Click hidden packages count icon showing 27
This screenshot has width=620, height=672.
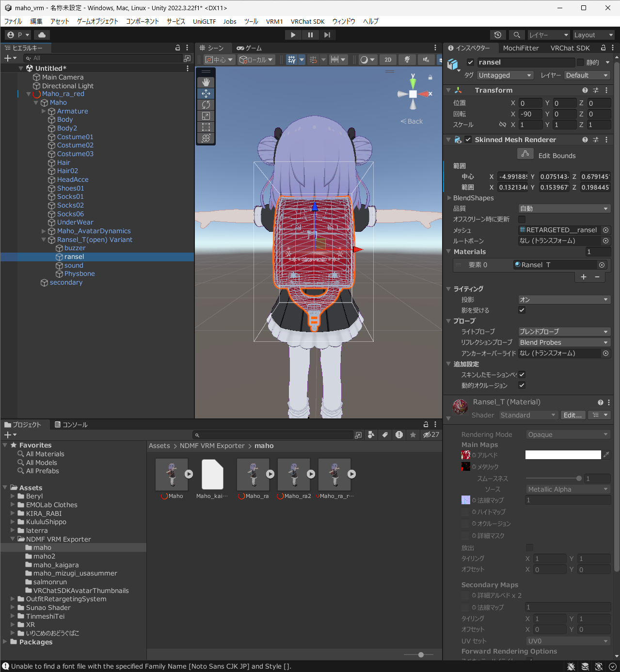431,435
